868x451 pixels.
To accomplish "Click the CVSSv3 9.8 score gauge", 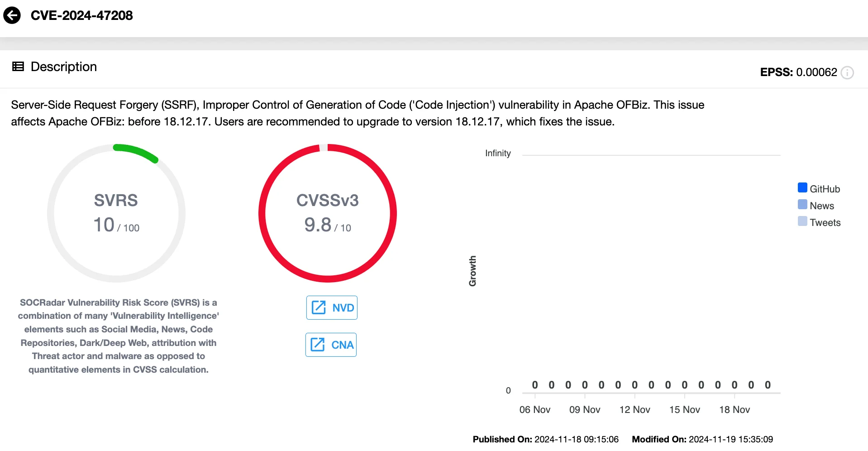I will pos(328,213).
